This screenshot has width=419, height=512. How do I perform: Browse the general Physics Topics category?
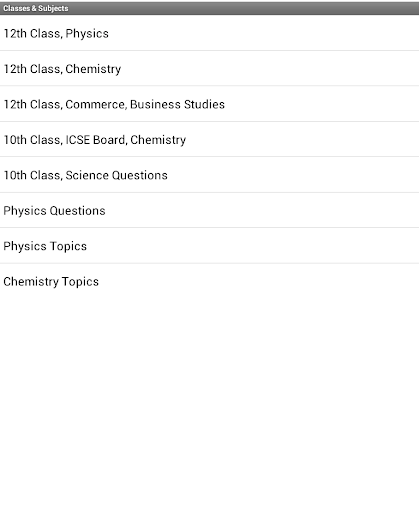[x=209, y=246]
